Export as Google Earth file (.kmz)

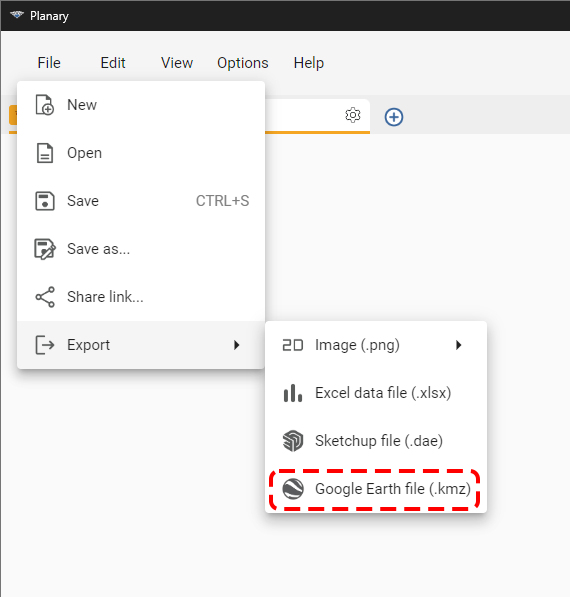click(376, 489)
